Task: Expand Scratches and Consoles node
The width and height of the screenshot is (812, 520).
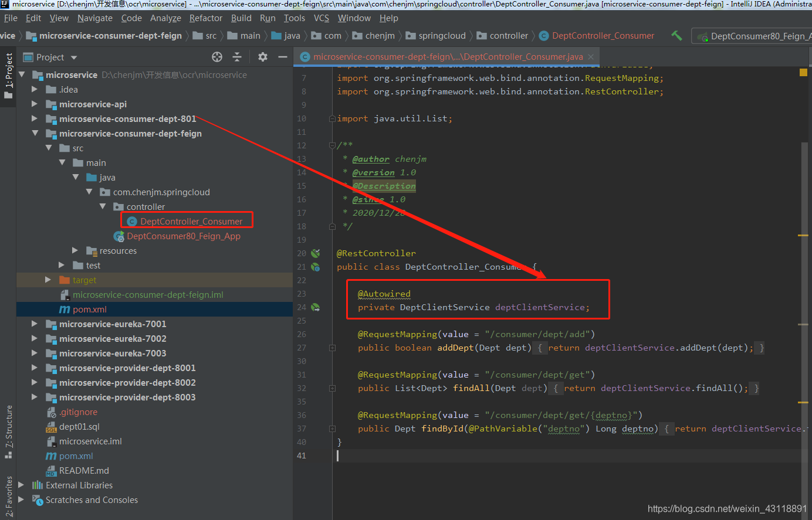Action: [x=21, y=500]
